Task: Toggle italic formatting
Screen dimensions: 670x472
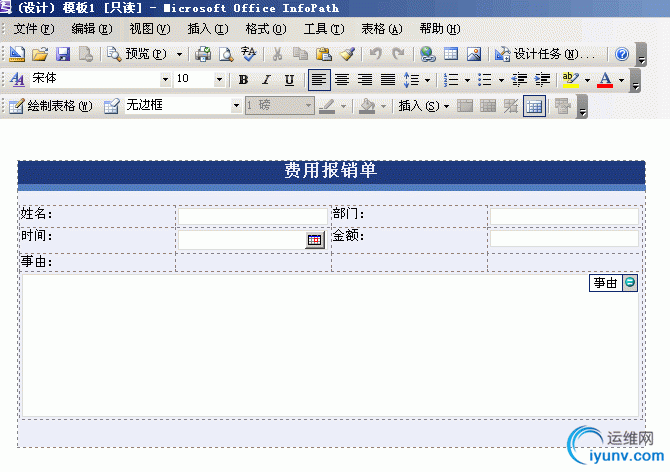Action: pyautogui.click(x=267, y=80)
